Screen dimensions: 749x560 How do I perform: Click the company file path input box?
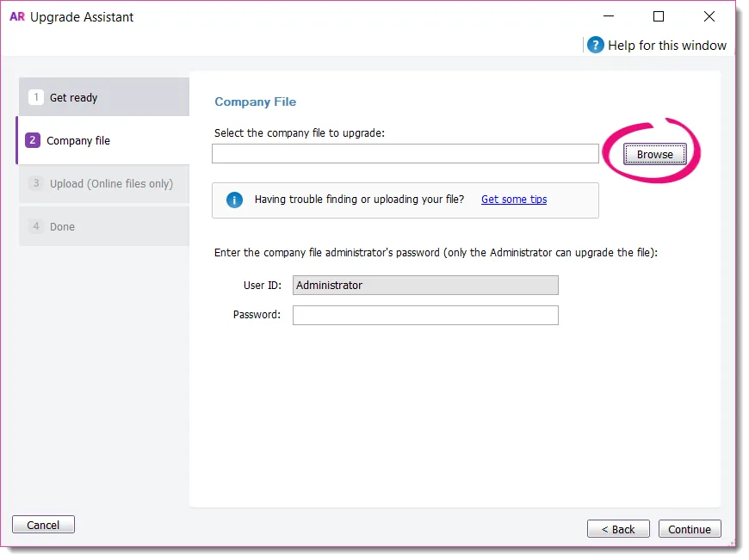click(405, 154)
